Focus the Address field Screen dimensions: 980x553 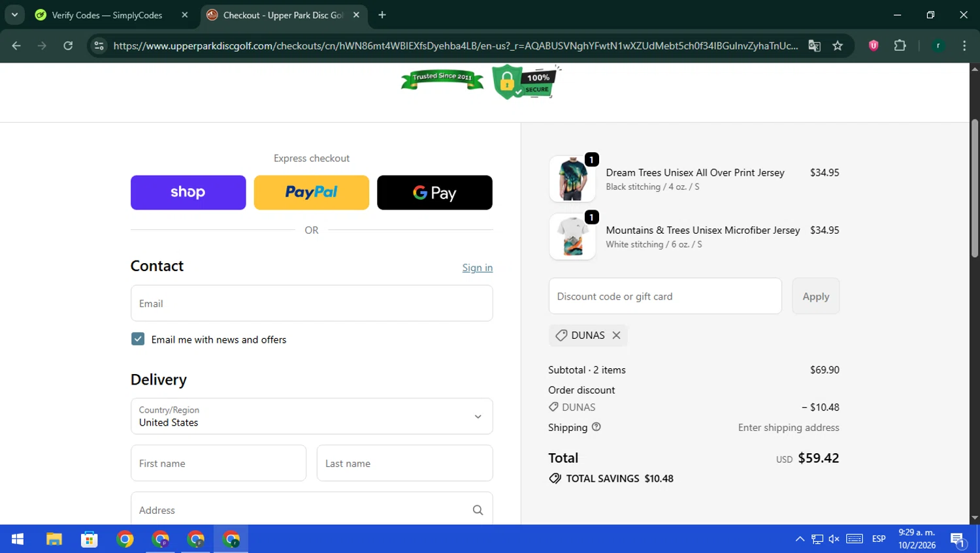pyautogui.click(x=312, y=509)
